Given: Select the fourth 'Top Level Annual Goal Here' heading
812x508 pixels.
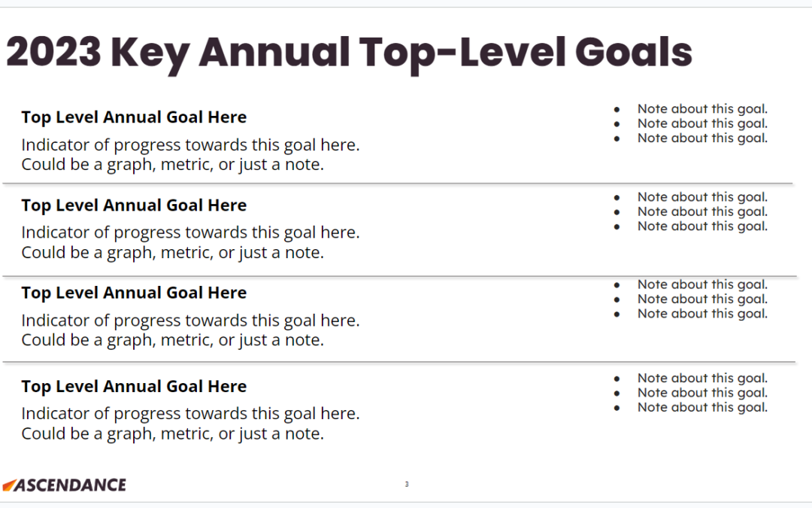Looking at the screenshot, I should (134, 387).
